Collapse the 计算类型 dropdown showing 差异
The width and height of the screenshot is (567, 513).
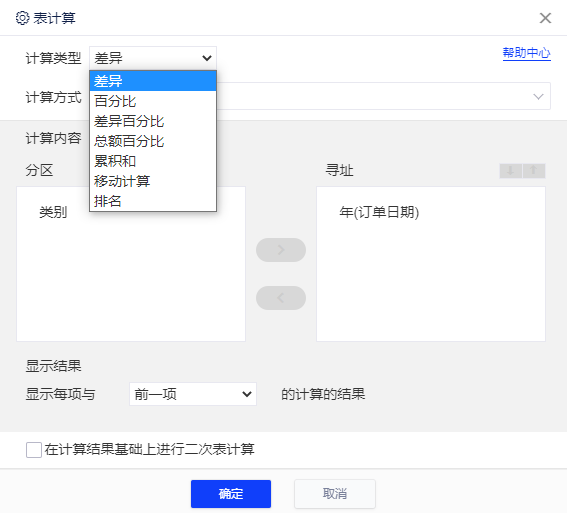click(x=153, y=58)
